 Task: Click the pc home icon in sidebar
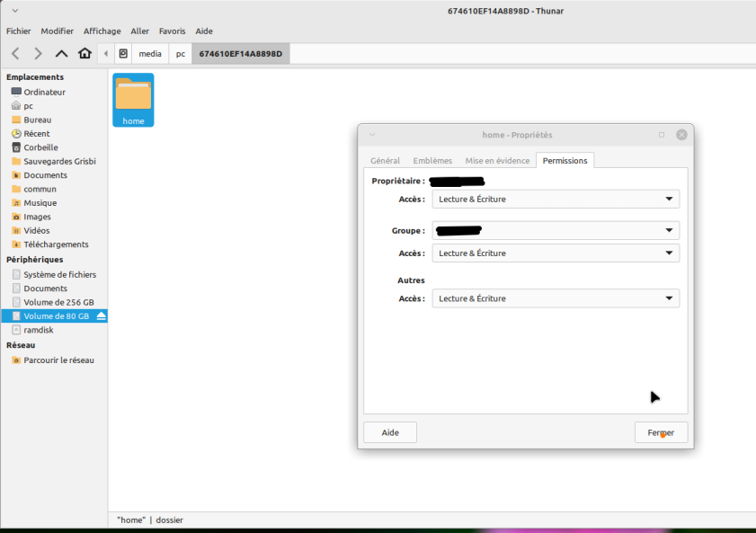[x=16, y=105]
